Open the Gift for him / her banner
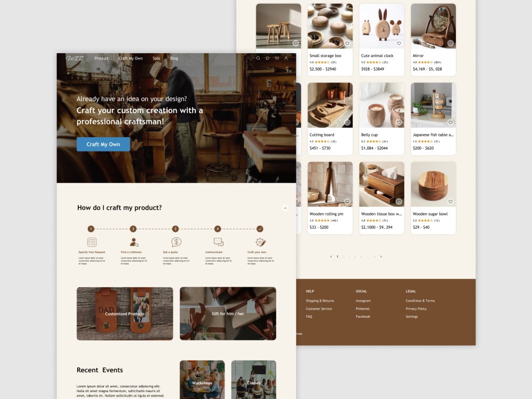Screen dimensions: 532x399 click(x=228, y=313)
